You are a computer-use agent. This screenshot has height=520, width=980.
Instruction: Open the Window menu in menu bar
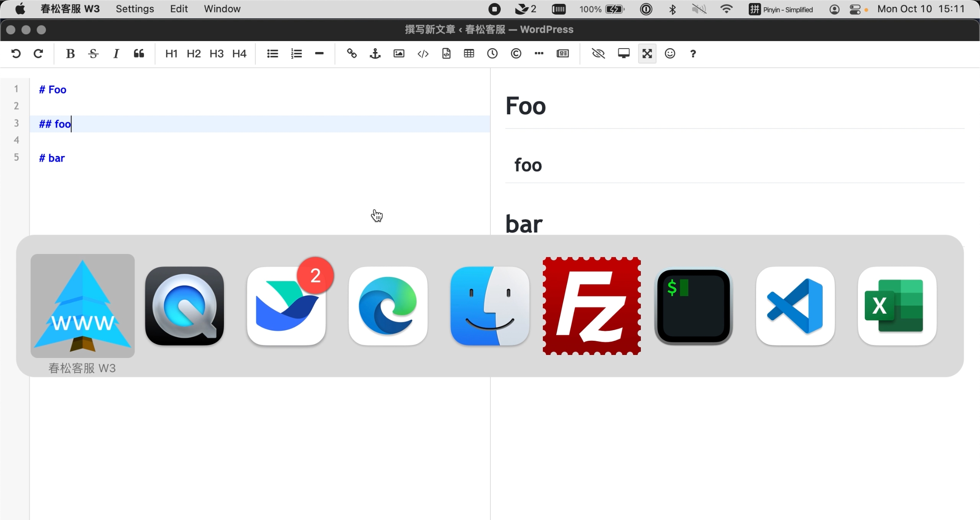click(x=222, y=9)
